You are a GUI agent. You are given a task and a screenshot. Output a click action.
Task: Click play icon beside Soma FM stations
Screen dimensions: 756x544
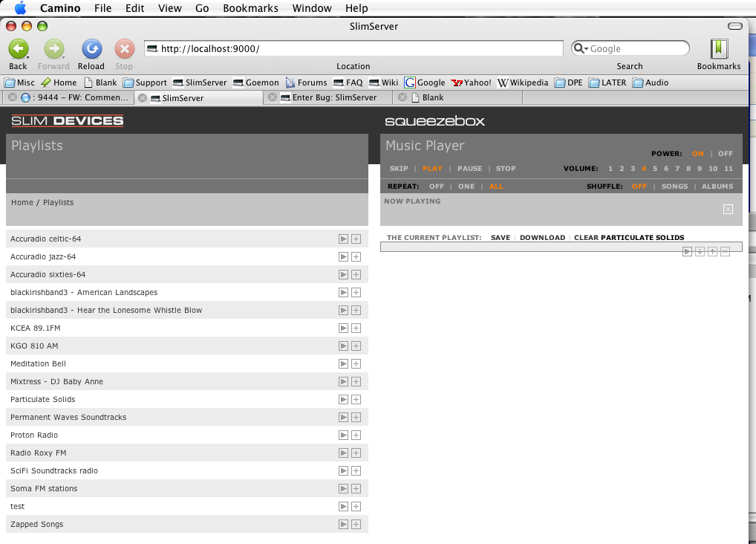343,489
